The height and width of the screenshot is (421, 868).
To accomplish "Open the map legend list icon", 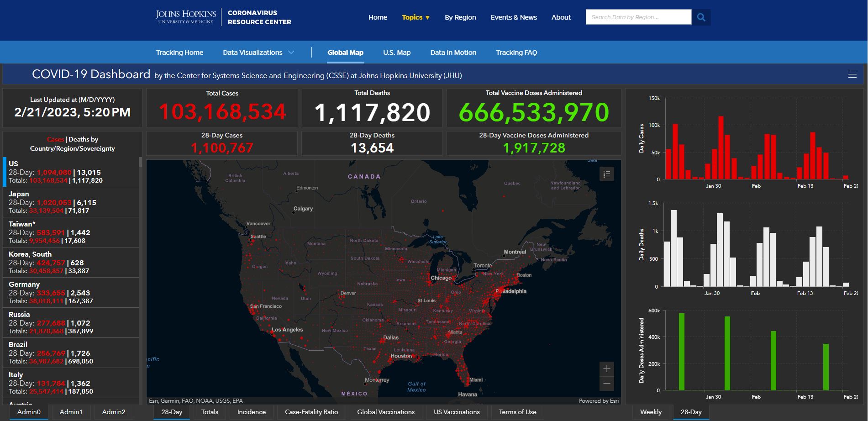I will (x=606, y=174).
